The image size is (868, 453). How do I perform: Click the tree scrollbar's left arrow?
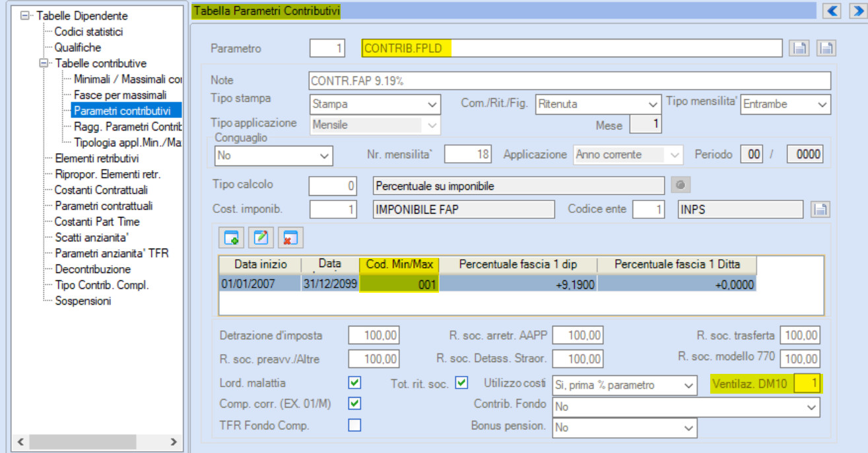tap(20, 441)
